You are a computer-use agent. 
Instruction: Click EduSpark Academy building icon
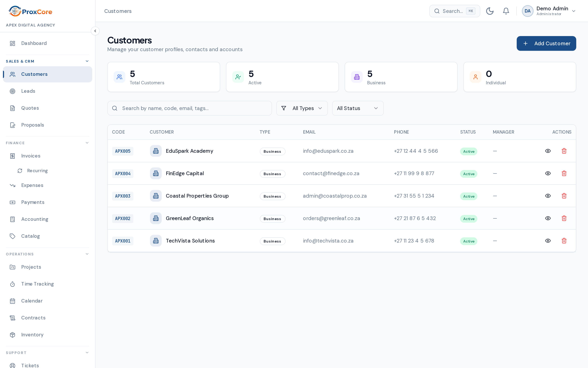click(x=156, y=151)
